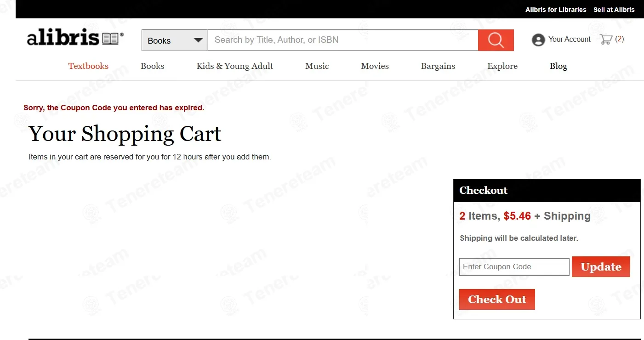This screenshot has height=340, width=644.
Task: Focus the title, author, or ISBN search box
Action: point(343,40)
